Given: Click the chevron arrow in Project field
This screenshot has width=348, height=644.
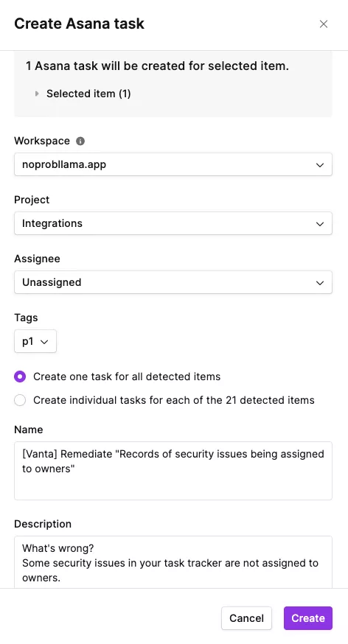Looking at the screenshot, I should [320, 224].
